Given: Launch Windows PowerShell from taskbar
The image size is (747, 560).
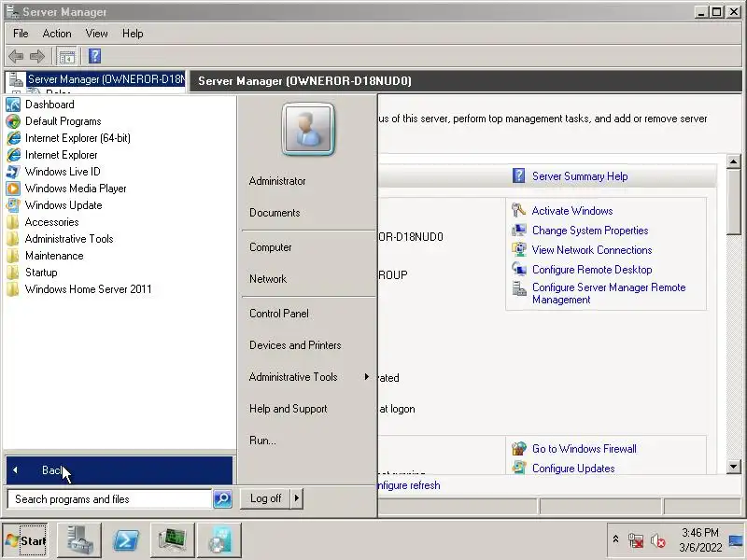Looking at the screenshot, I should coord(126,540).
